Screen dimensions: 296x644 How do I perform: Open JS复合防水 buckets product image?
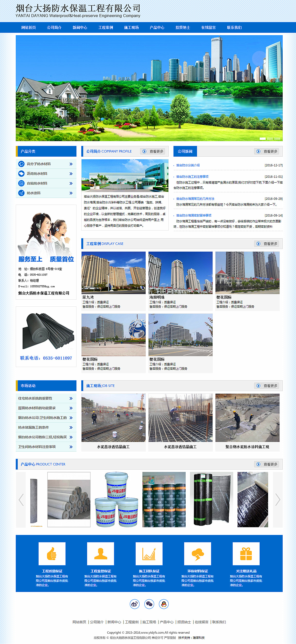[x=116, y=500]
